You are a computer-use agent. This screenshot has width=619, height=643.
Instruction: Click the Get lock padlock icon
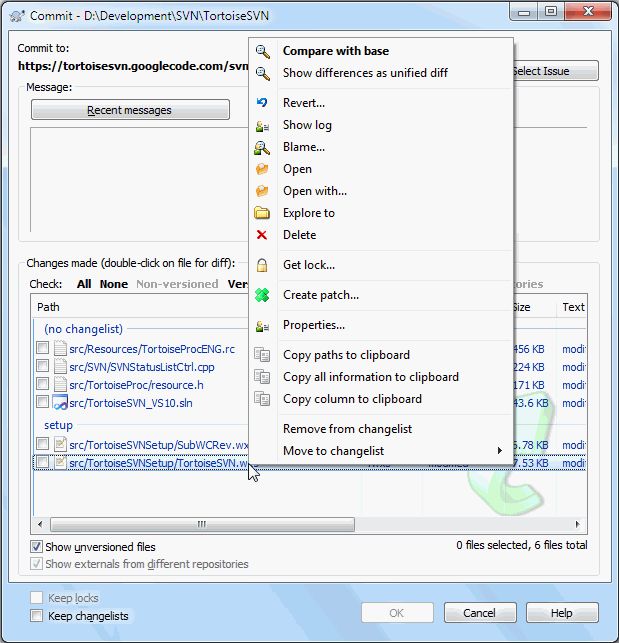point(262,265)
